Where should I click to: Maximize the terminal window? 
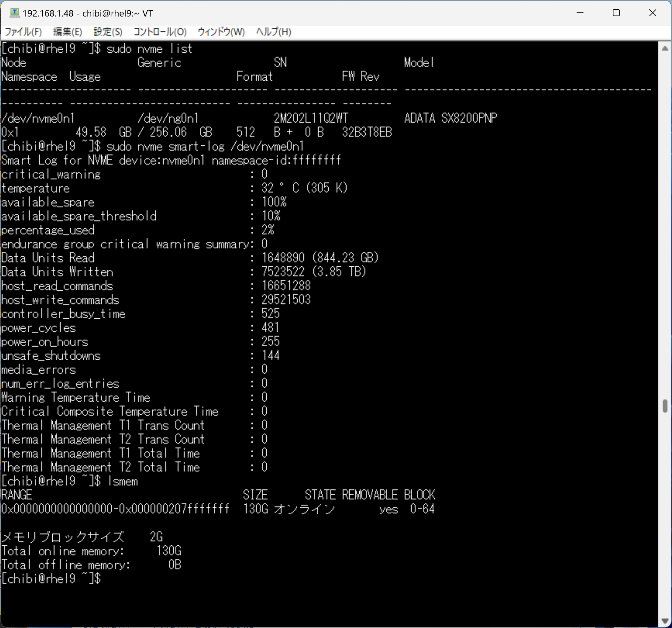[616, 13]
